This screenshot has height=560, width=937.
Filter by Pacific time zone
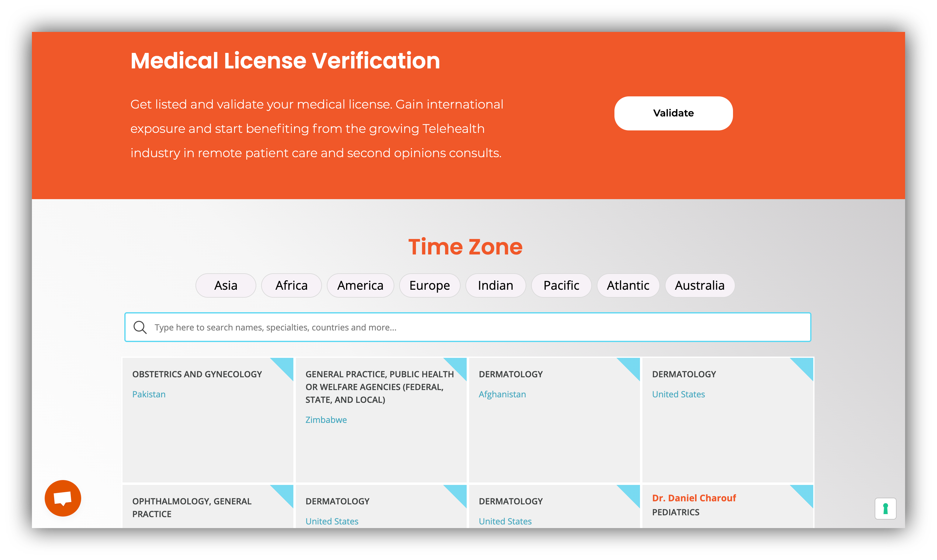coord(561,285)
